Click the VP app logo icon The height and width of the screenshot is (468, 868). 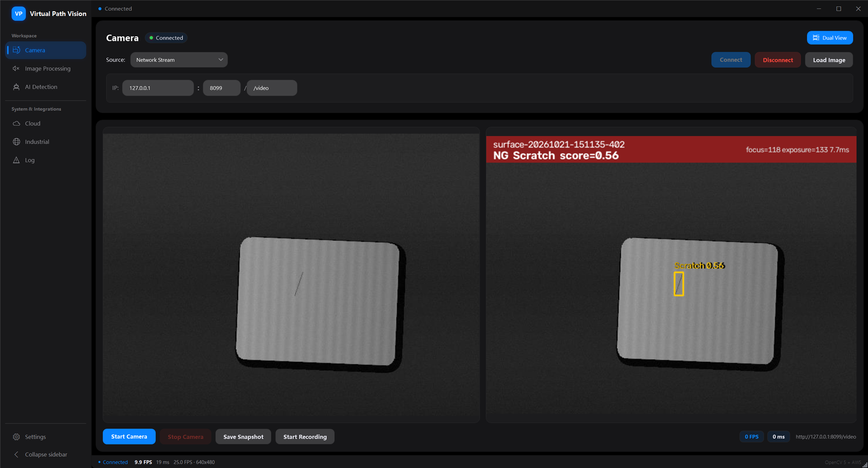pyautogui.click(x=19, y=14)
